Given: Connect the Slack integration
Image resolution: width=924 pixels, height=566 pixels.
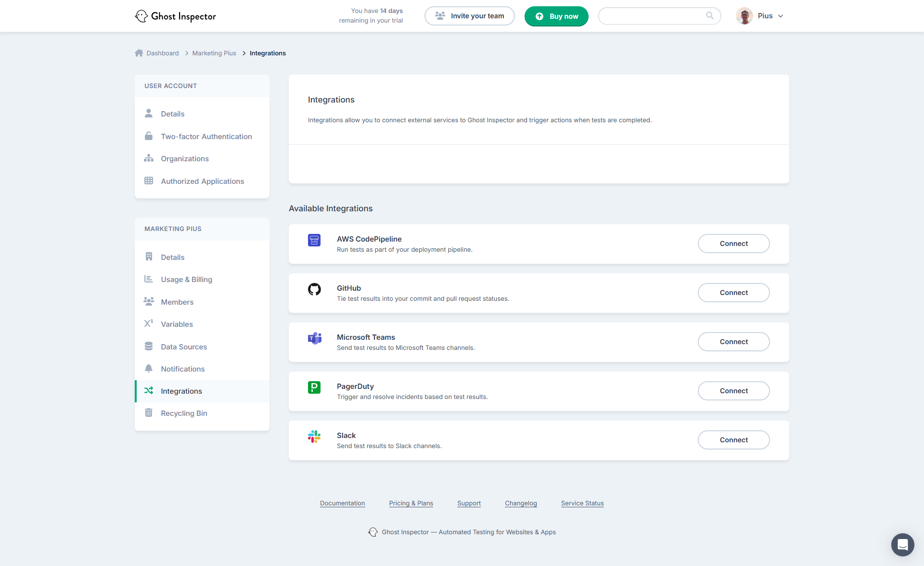Looking at the screenshot, I should (x=733, y=440).
